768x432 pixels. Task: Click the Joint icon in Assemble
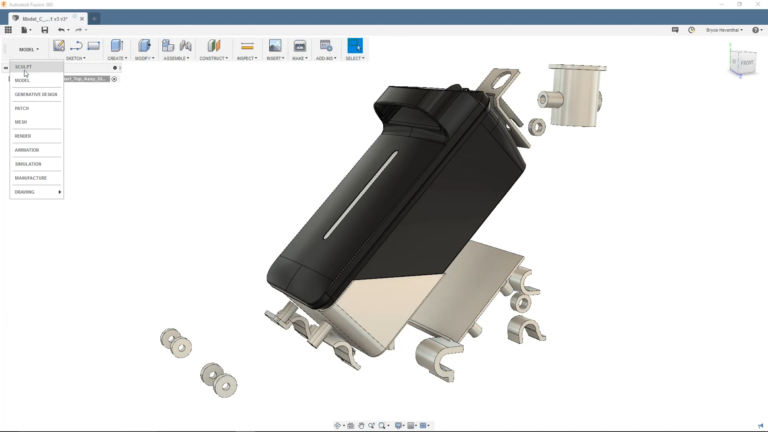[185, 46]
